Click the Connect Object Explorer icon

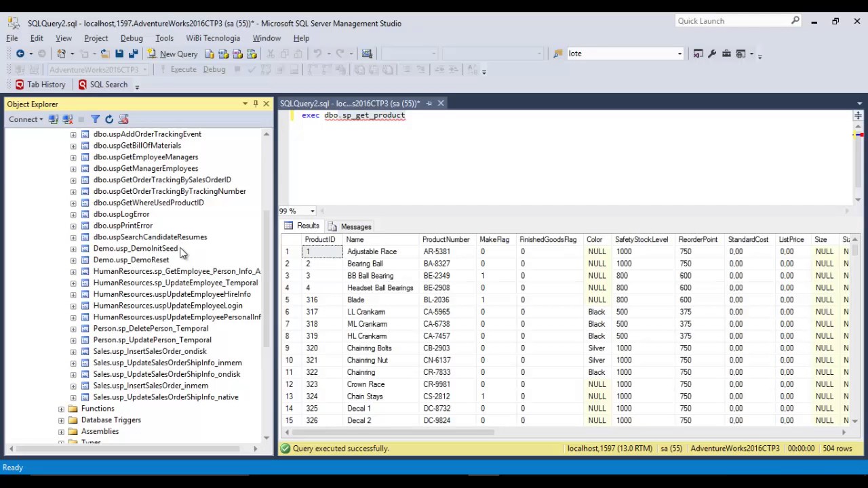tap(54, 119)
